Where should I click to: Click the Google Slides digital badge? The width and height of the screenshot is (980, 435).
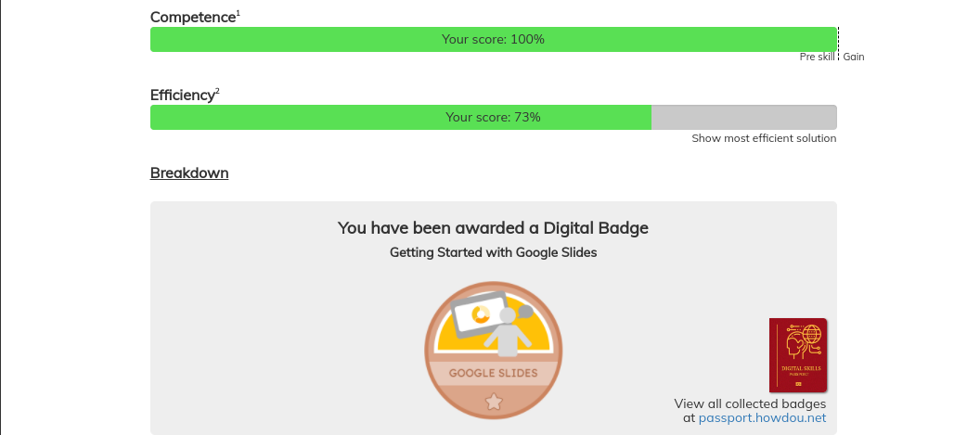coord(493,350)
